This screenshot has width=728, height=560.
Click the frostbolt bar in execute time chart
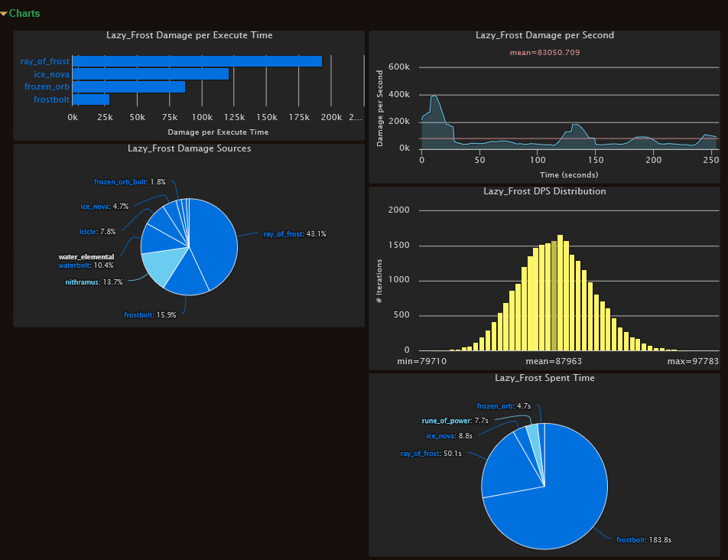tap(91, 99)
